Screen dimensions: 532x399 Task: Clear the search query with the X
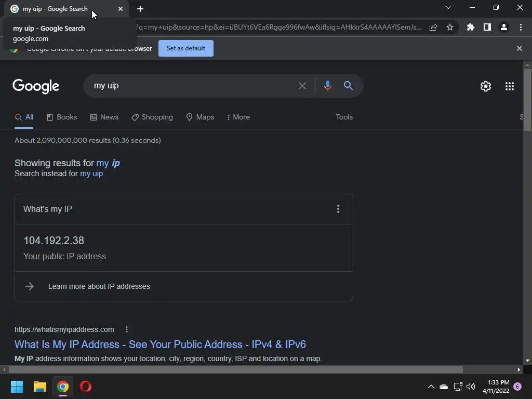pyautogui.click(x=302, y=86)
